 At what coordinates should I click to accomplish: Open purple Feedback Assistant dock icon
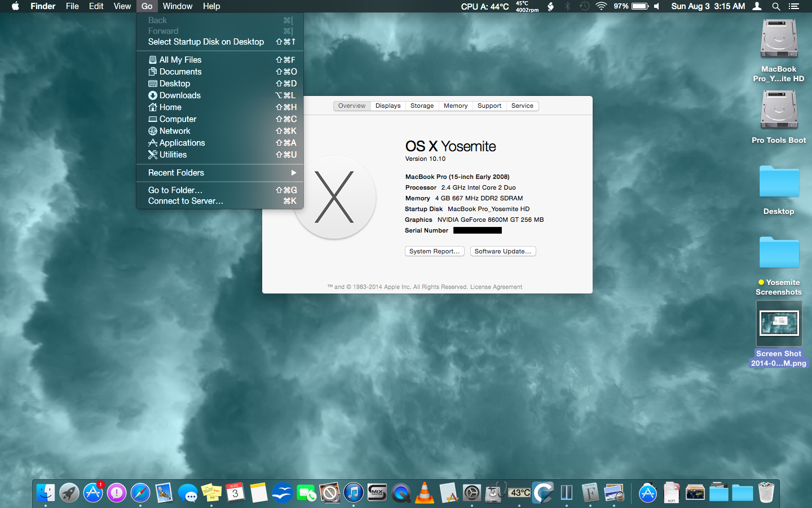tap(117, 493)
